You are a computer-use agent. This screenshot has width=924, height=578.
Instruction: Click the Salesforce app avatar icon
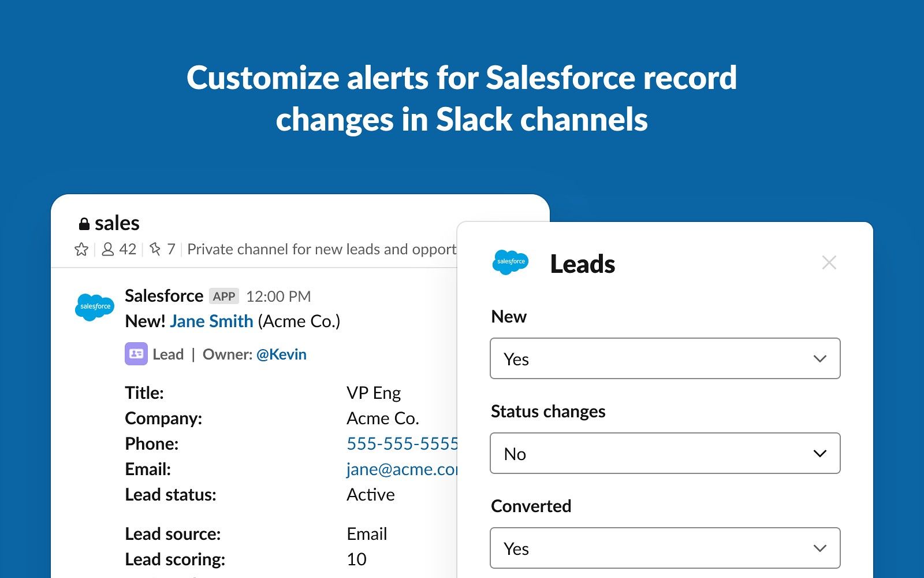tap(94, 307)
